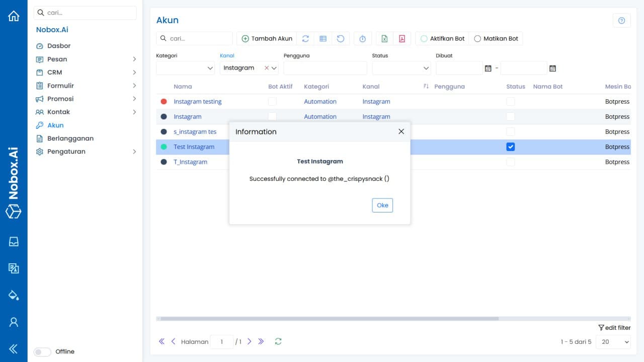Screen dimensions: 644x362
Task: Collapse the sidebar with double-chevron icon
Action: pyautogui.click(x=14, y=348)
